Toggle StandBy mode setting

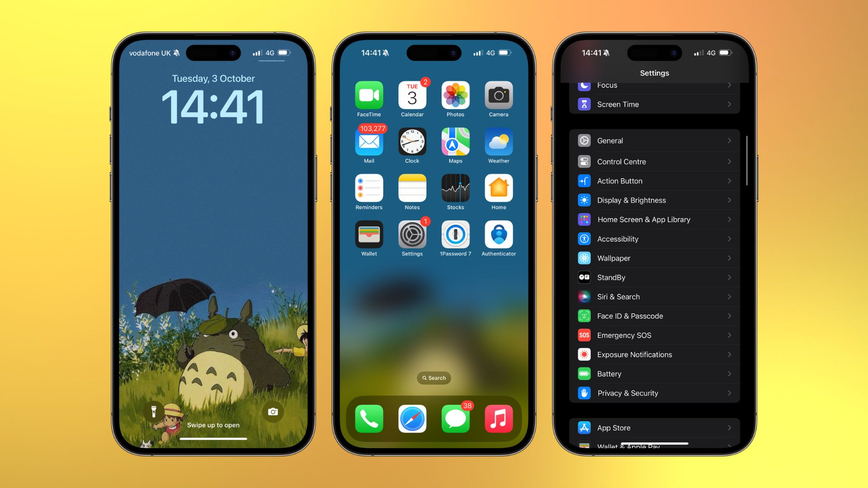pyautogui.click(x=655, y=277)
